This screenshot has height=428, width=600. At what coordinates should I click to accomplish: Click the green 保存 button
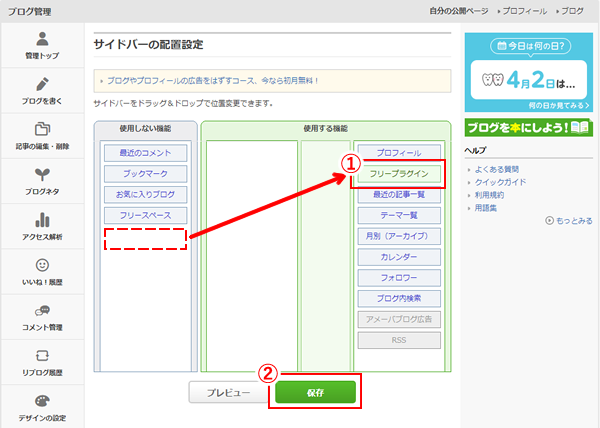point(315,392)
